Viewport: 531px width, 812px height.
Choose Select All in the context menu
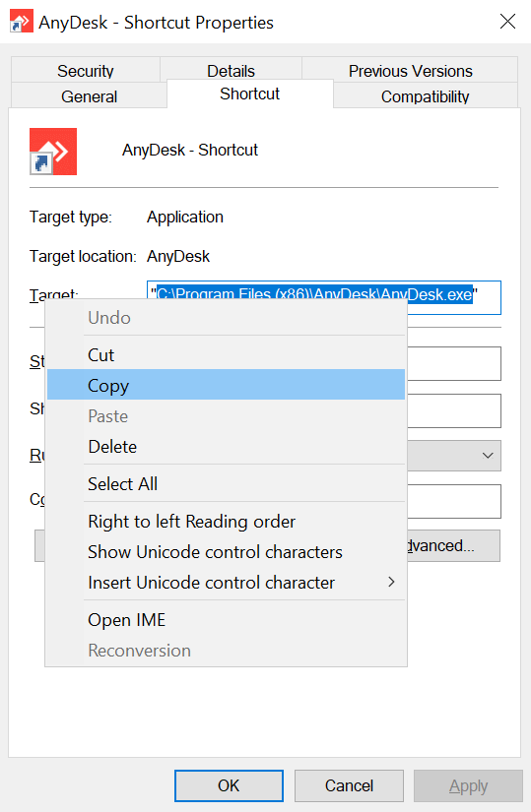[x=226, y=483]
